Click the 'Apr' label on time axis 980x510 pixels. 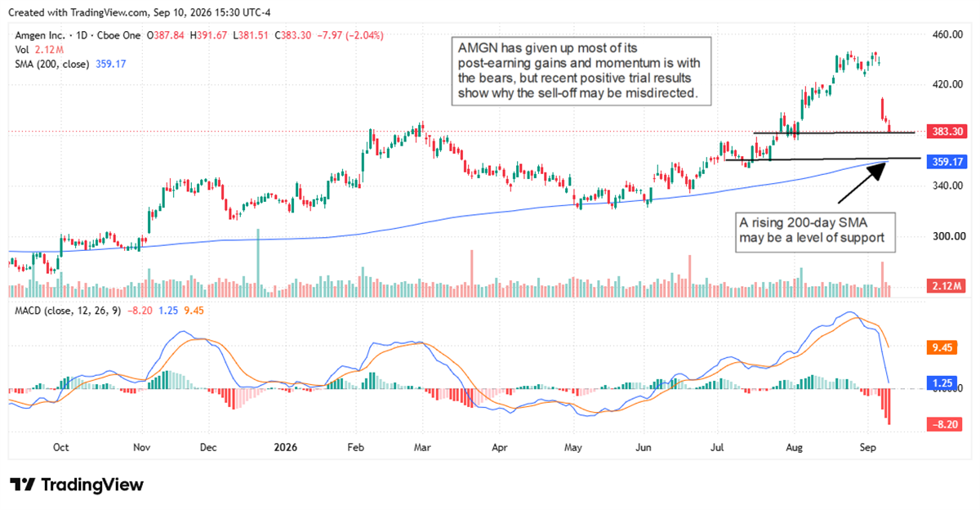tap(501, 447)
